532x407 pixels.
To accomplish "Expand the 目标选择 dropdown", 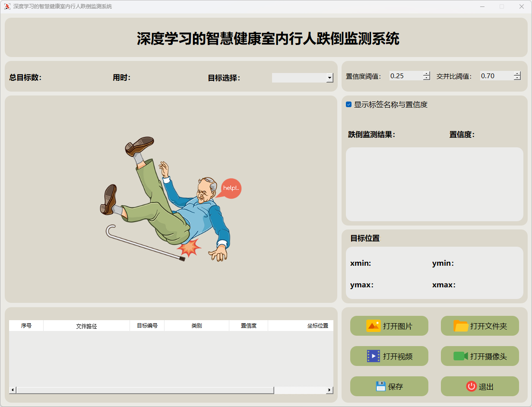I will (330, 78).
